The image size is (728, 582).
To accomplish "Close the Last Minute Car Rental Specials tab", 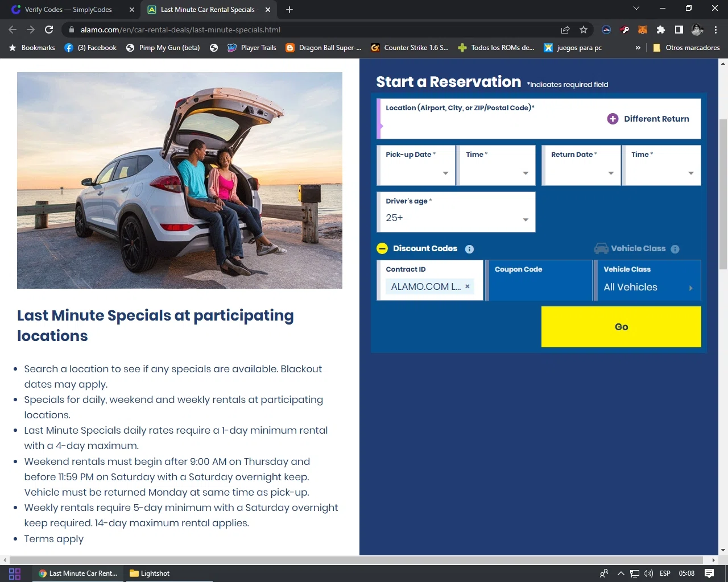I will point(268,10).
